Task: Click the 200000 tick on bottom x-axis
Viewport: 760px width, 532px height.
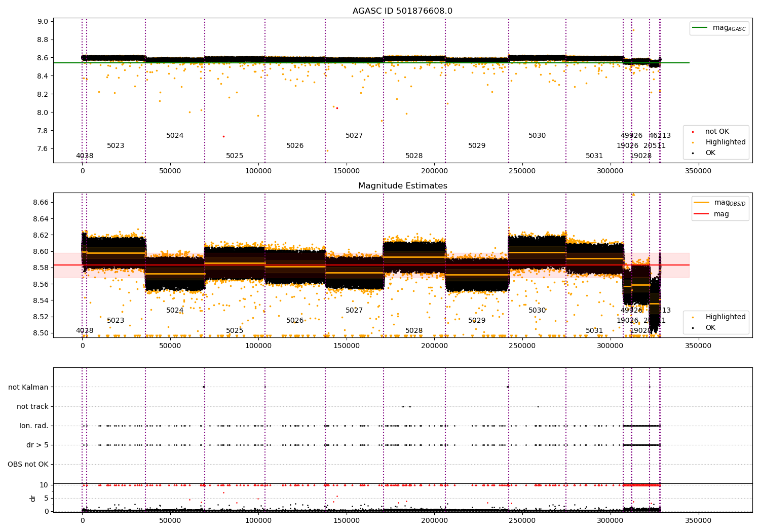Action: pyautogui.click(x=434, y=520)
